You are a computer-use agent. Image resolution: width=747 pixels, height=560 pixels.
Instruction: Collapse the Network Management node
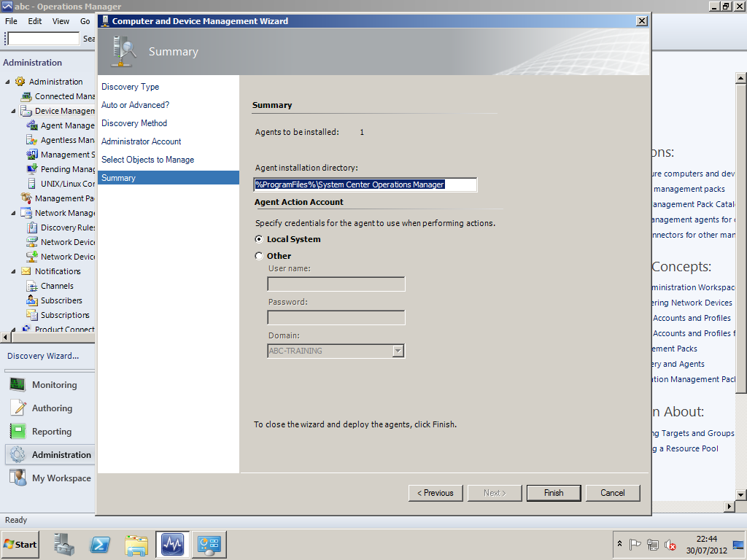coord(13,213)
